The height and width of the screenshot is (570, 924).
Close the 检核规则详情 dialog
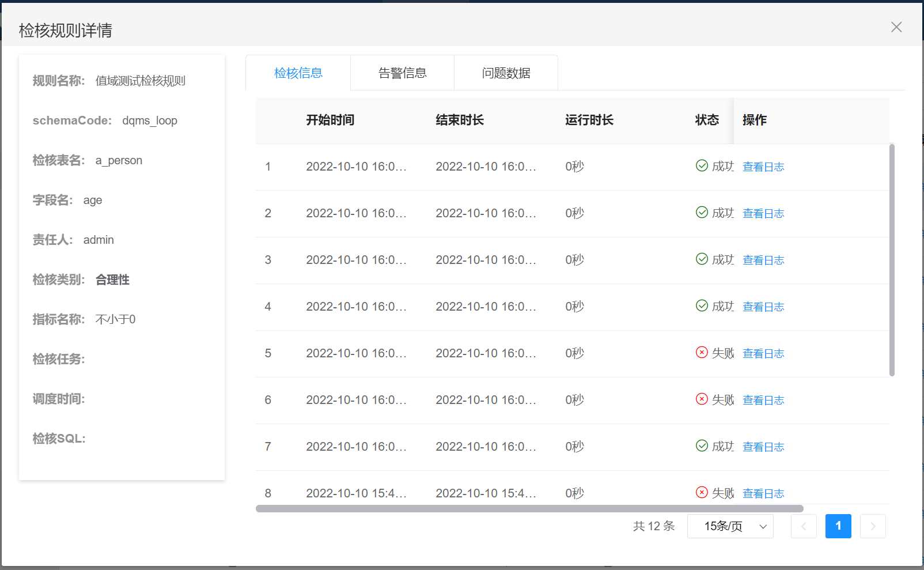(x=896, y=27)
